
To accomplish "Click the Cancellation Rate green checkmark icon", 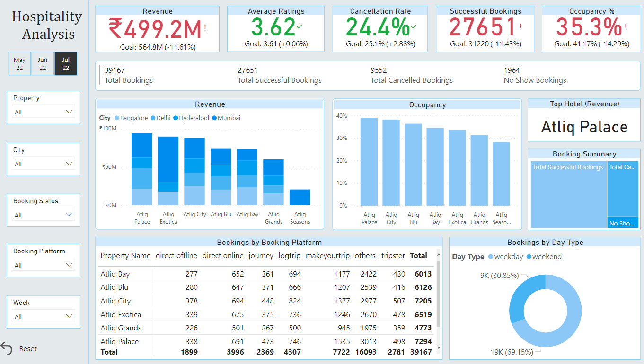I will [x=414, y=27].
